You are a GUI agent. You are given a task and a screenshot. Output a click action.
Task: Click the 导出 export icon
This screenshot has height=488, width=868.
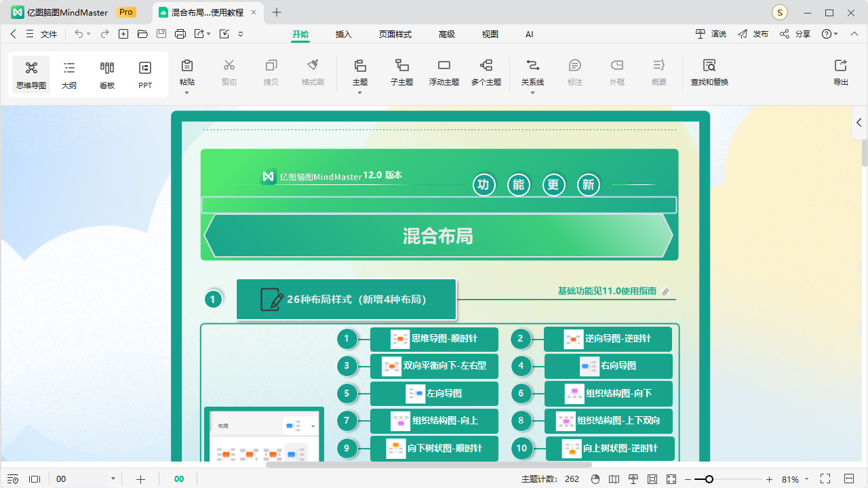840,71
